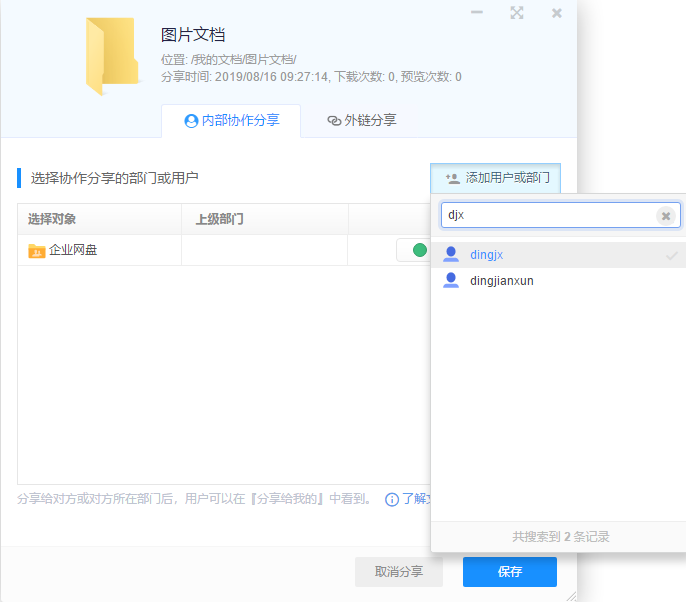Open the 了解 info link
The height and width of the screenshot is (602, 686).
tap(416, 498)
